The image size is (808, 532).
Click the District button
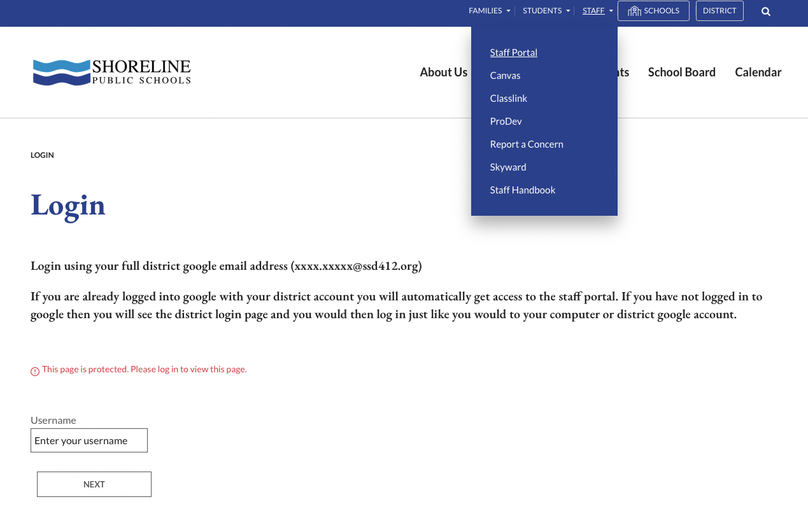[x=719, y=11]
